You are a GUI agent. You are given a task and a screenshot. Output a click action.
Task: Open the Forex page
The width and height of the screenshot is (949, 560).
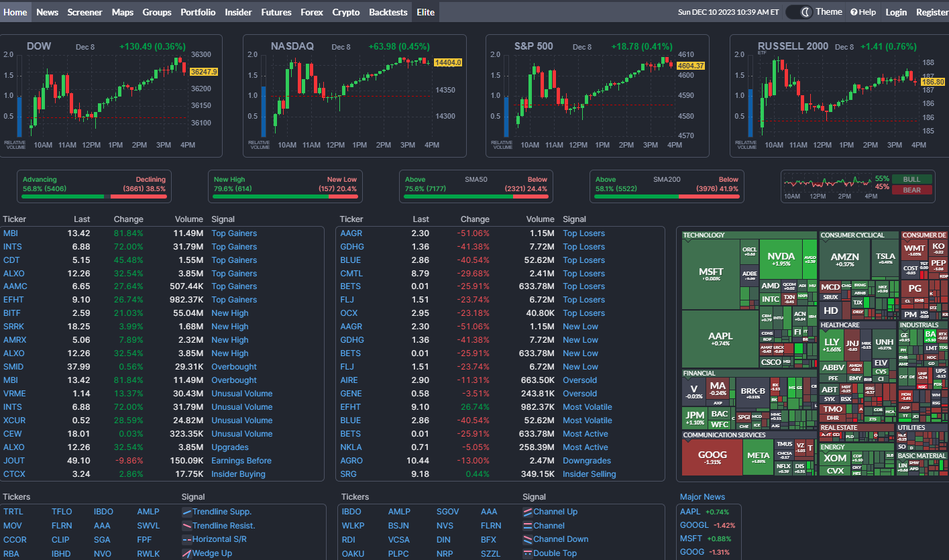coord(312,12)
